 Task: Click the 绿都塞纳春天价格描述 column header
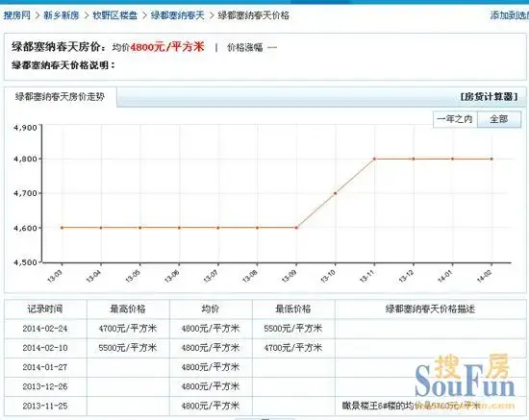[x=430, y=309]
